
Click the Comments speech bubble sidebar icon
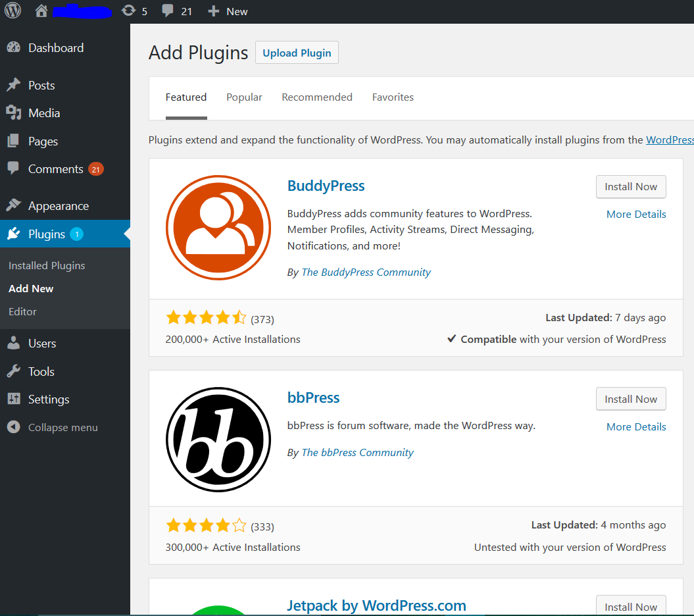click(13, 168)
